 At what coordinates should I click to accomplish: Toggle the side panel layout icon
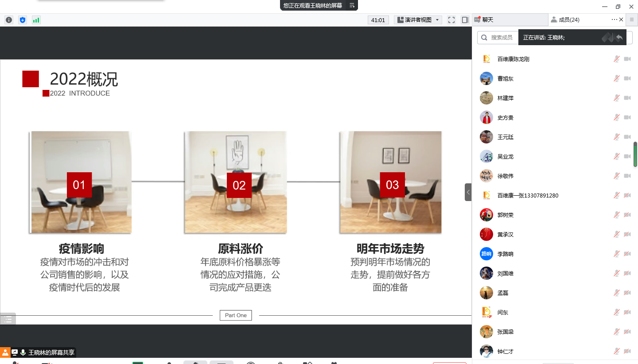click(465, 20)
